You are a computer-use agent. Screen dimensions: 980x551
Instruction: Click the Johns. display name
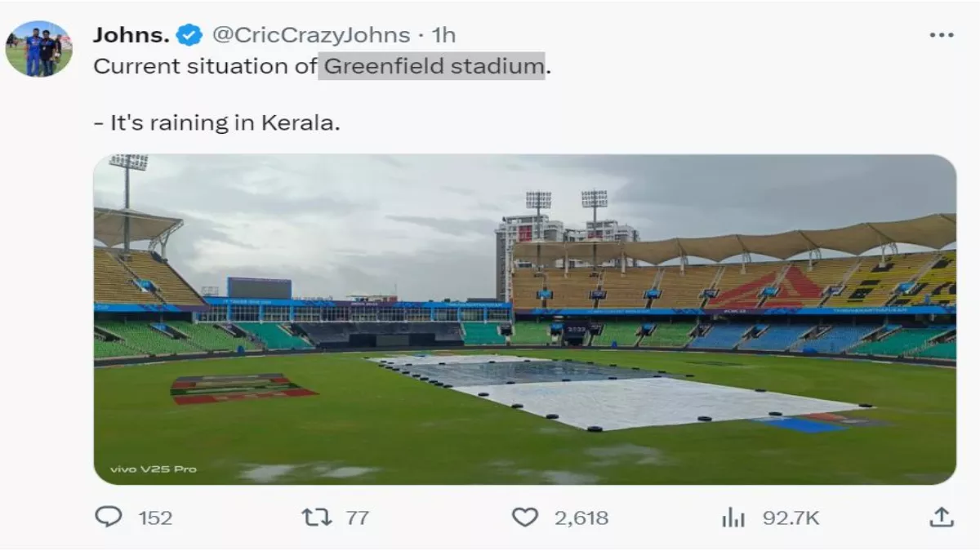131,35
